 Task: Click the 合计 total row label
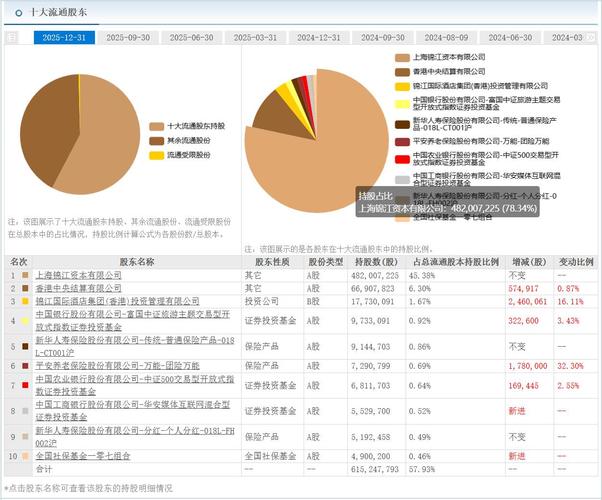point(43,469)
